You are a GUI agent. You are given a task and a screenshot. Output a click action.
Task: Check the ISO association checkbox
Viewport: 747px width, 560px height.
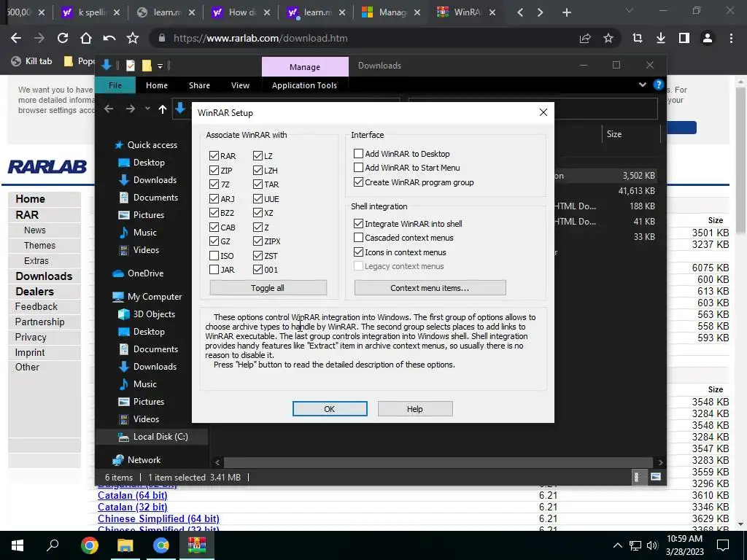(x=214, y=256)
